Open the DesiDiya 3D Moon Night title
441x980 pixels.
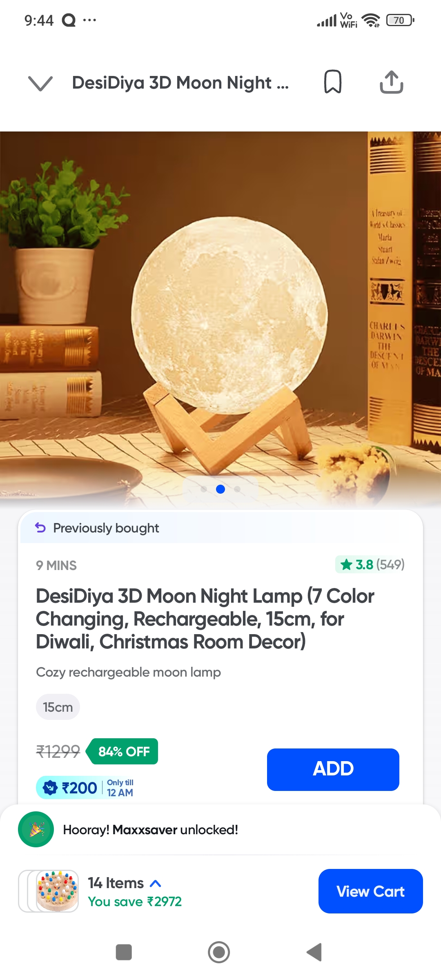[x=180, y=82]
